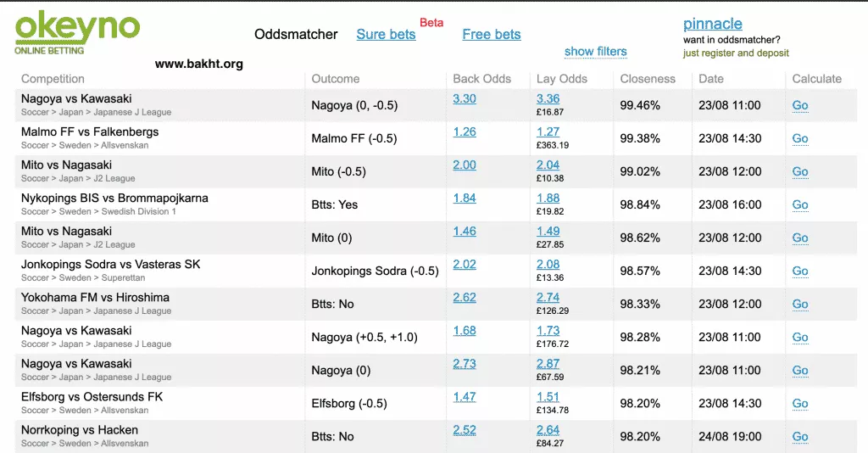
Task: Click back odds 1.84 for Nykopings BIS
Action: 465,199
